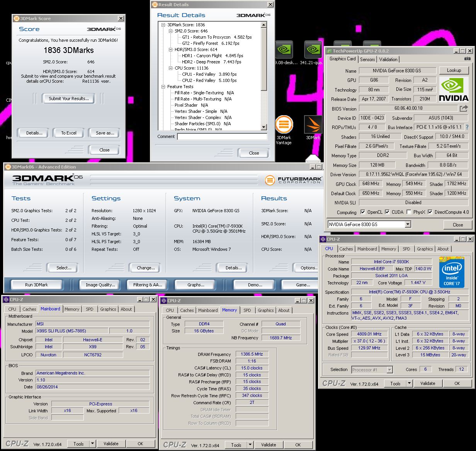Click the Lookup button in GPU-Z
The height and width of the screenshot is (451, 476).
454,70
